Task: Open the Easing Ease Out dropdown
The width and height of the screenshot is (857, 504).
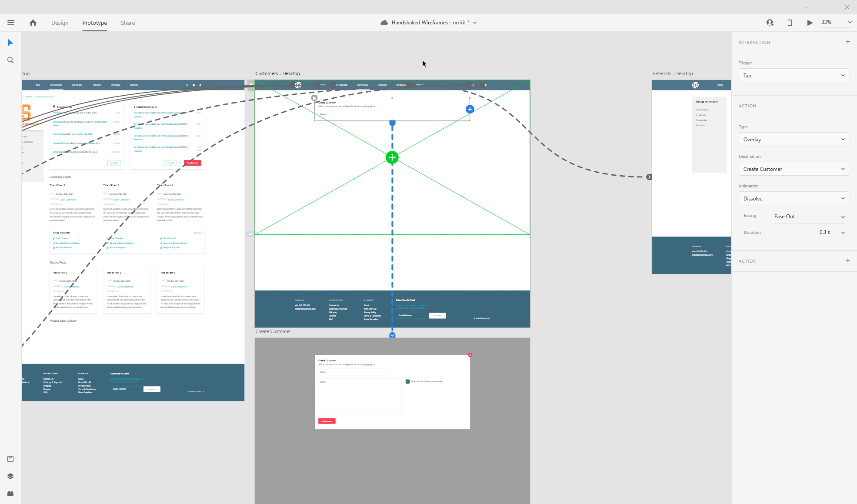Action: (x=809, y=217)
